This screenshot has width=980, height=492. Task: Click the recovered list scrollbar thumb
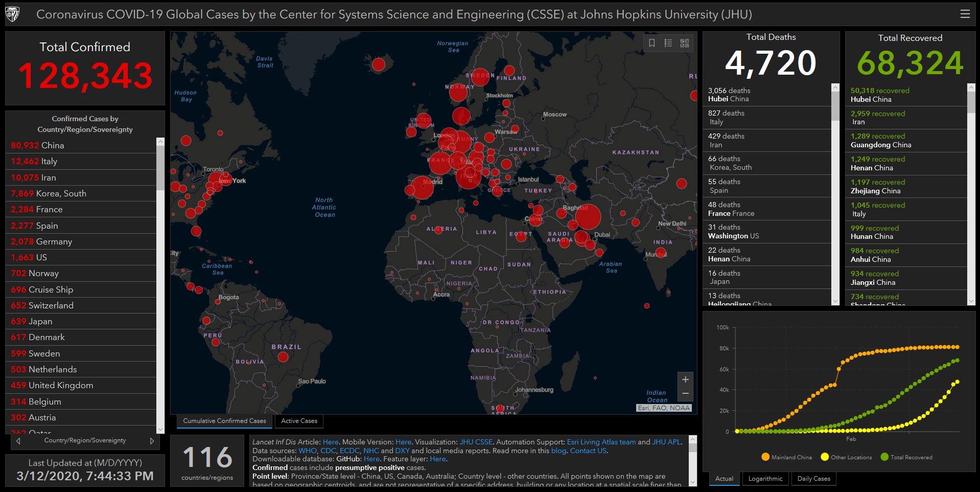click(x=971, y=102)
